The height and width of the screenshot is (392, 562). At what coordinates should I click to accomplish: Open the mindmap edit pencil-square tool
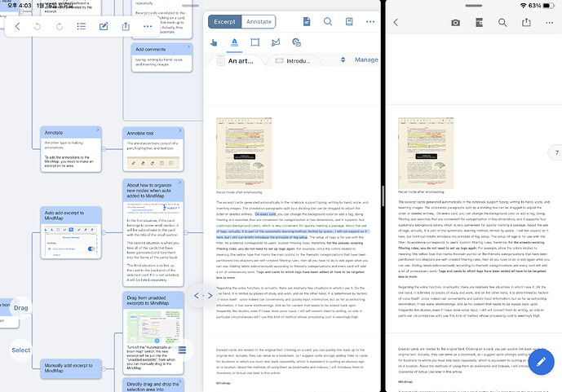point(104,26)
